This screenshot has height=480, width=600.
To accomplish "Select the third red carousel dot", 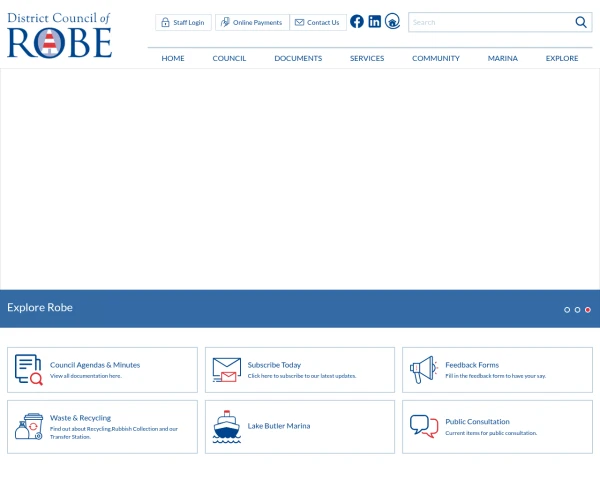I will click(588, 310).
